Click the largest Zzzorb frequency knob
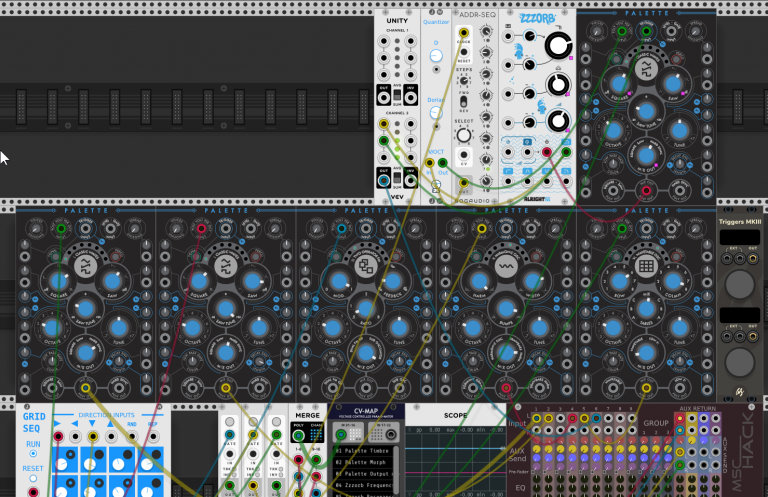 pos(558,46)
